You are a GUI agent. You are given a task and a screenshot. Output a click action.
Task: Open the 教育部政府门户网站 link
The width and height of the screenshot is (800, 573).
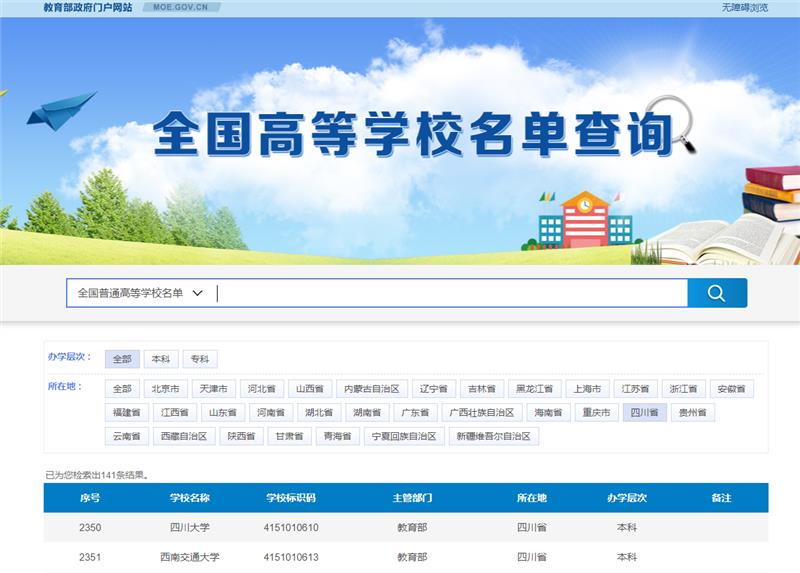(x=88, y=7)
